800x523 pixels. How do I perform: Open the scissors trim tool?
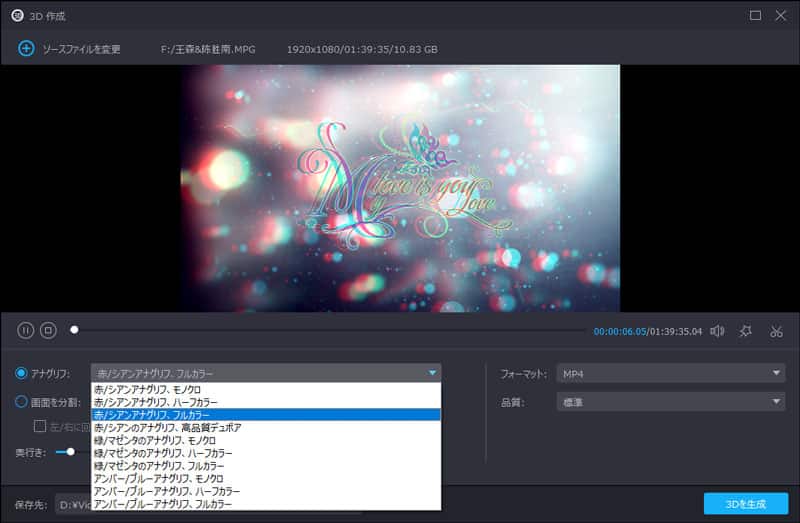pos(776,331)
